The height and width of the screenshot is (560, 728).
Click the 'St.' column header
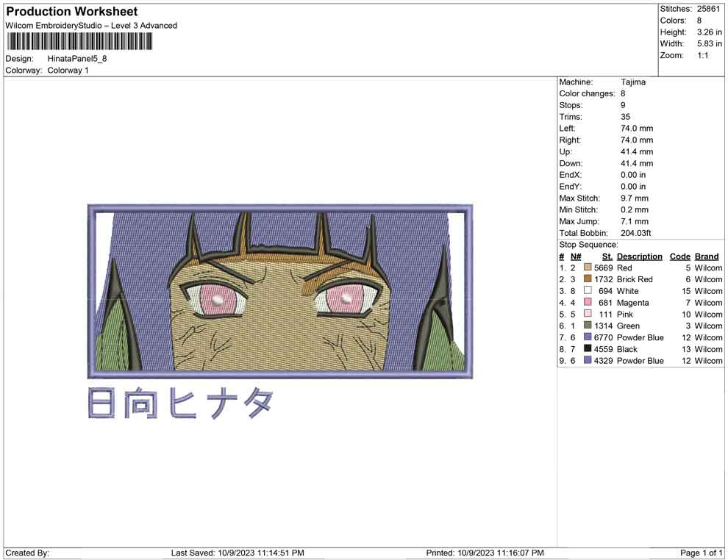point(607,256)
